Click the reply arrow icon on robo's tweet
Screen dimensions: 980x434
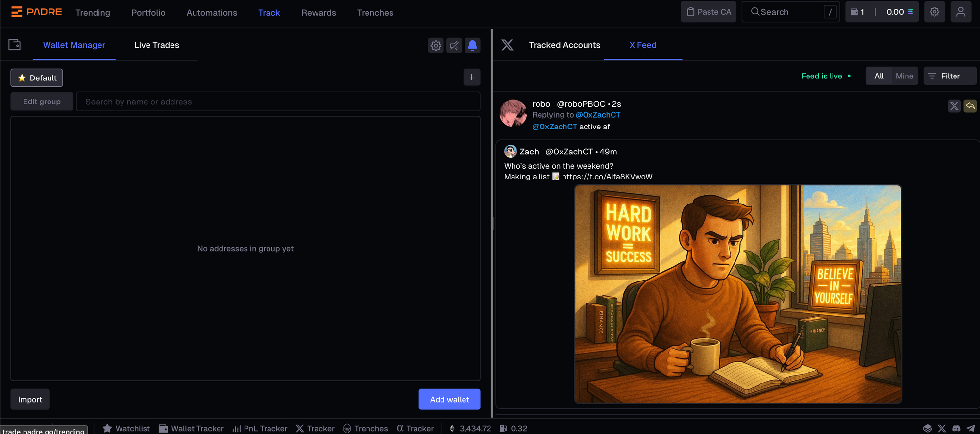tap(970, 106)
